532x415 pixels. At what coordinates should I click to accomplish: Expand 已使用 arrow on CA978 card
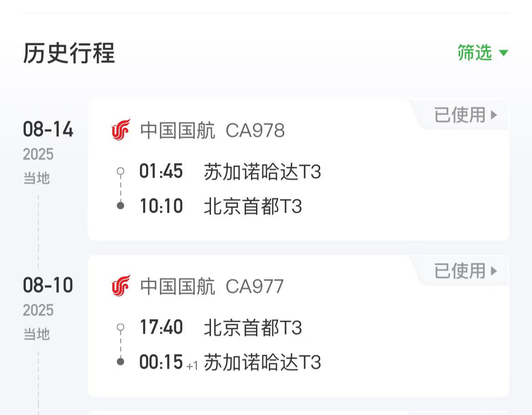pyautogui.click(x=494, y=115)
